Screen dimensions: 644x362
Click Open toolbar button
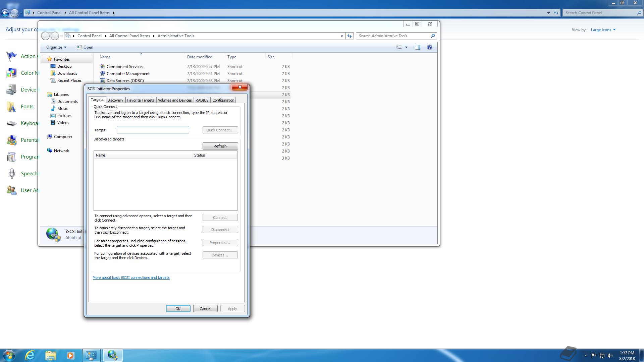point(85,47)
